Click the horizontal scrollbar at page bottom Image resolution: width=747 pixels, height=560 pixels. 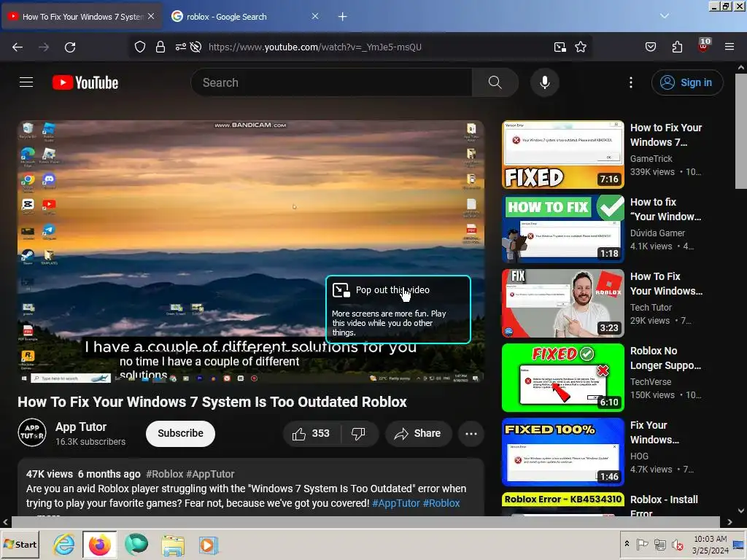365,522
